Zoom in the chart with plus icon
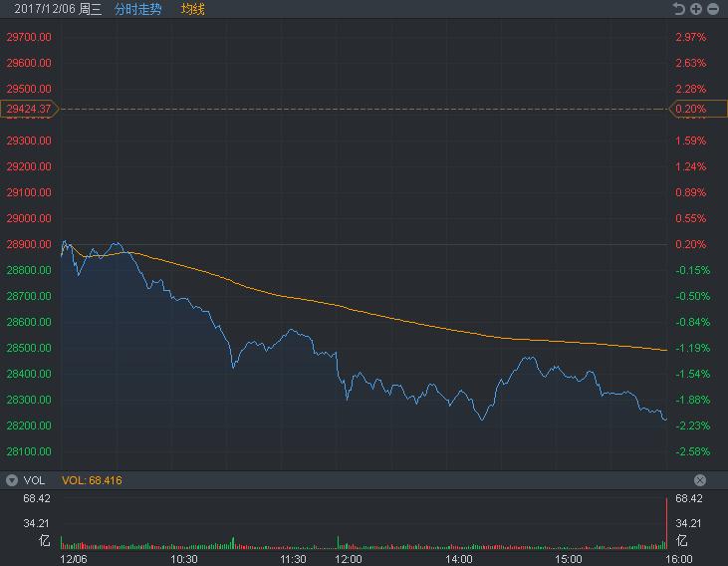The width and height of the screenshot is (728, 566). coord(696,9)
